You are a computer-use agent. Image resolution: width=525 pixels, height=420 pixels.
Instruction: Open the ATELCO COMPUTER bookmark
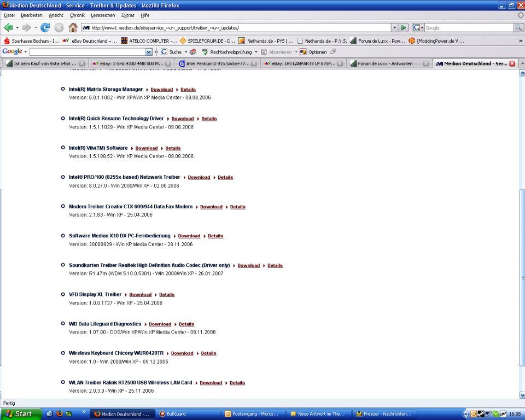[149, 41]
